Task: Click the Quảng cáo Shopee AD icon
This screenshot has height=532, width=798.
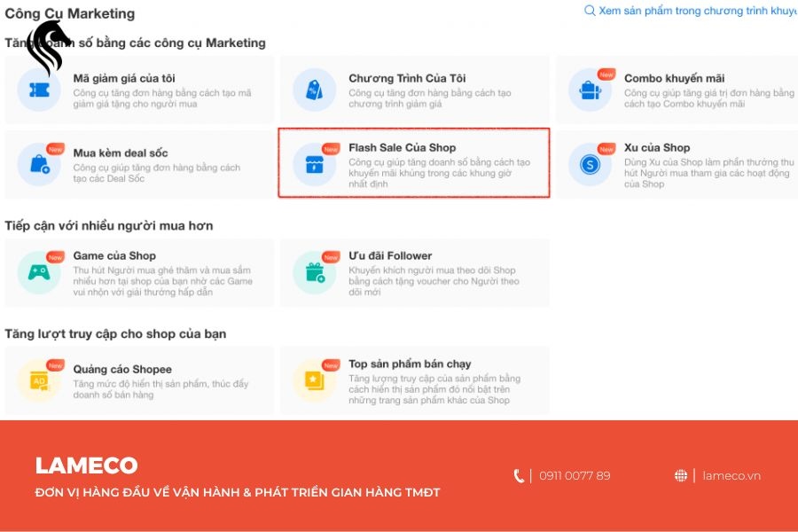Action: click(39, 380)
